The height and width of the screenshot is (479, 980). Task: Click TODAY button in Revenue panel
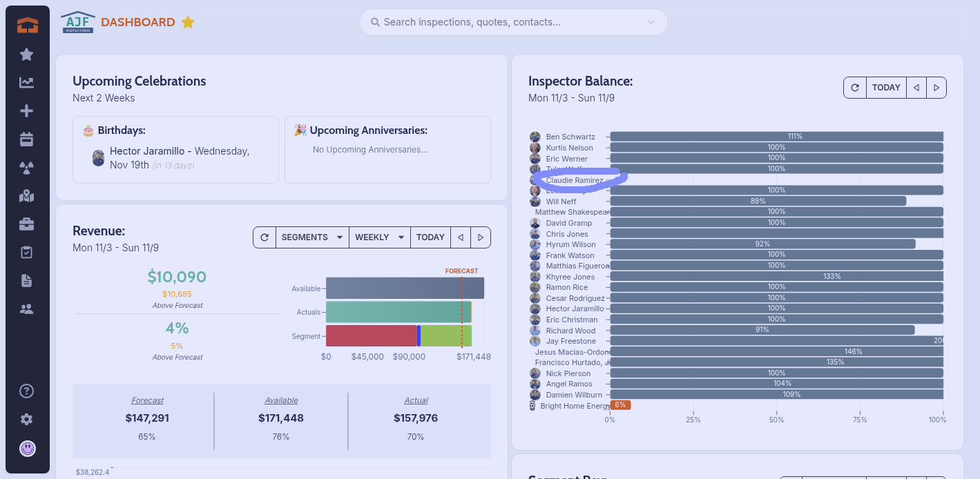click(x=430, y=237)
